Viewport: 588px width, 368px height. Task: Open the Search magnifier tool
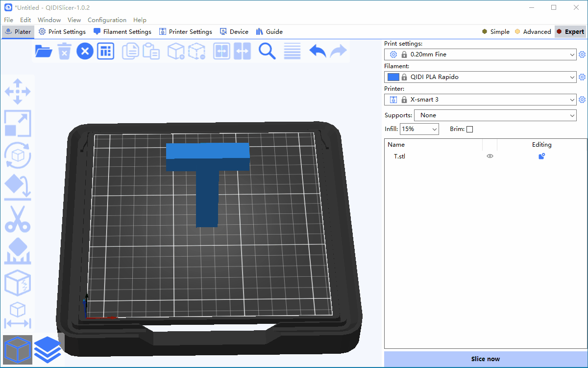(267, 51)
